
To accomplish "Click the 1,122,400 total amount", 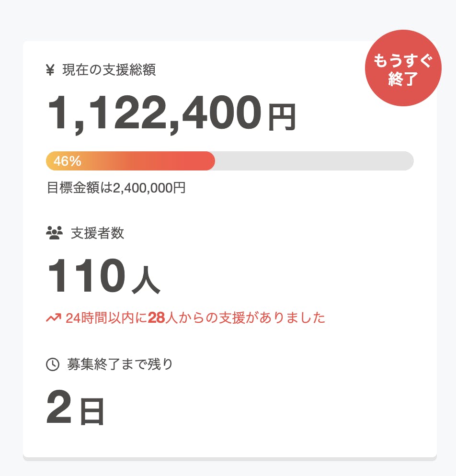I will point(154,113).
